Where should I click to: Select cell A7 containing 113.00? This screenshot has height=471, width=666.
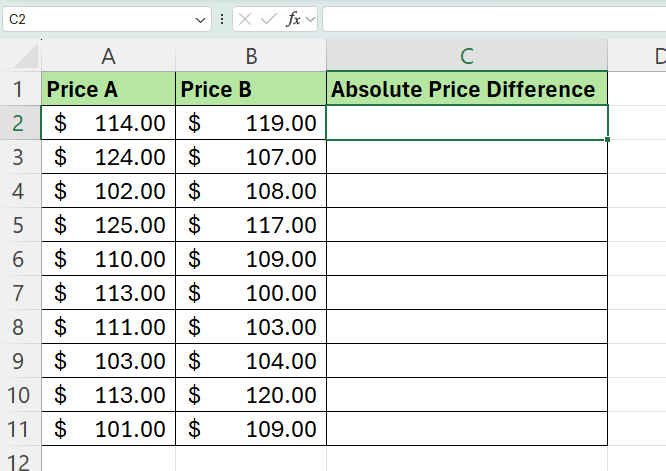(x=108, y=293)
